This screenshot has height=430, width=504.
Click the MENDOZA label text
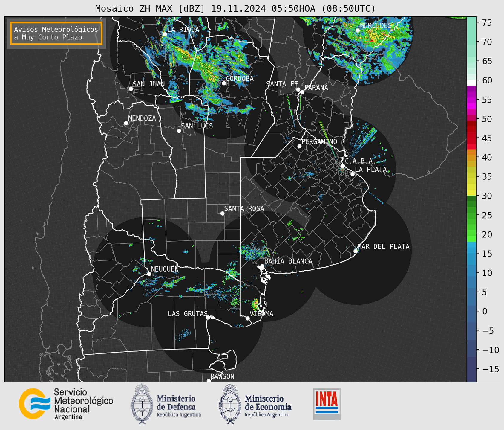142,118
